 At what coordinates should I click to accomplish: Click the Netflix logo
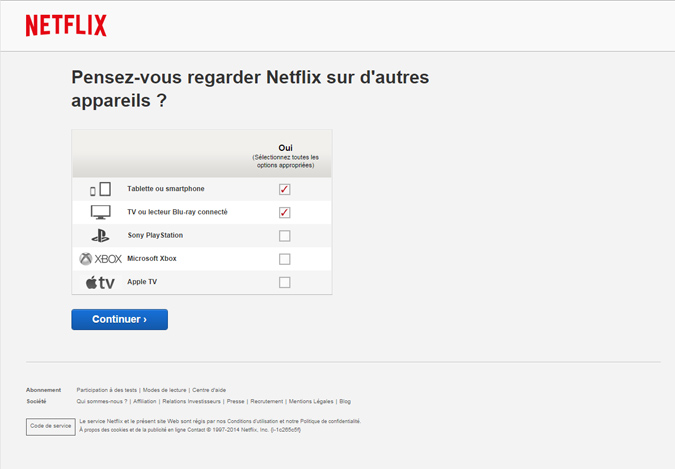pyautogui.click(x=66, y=26)
